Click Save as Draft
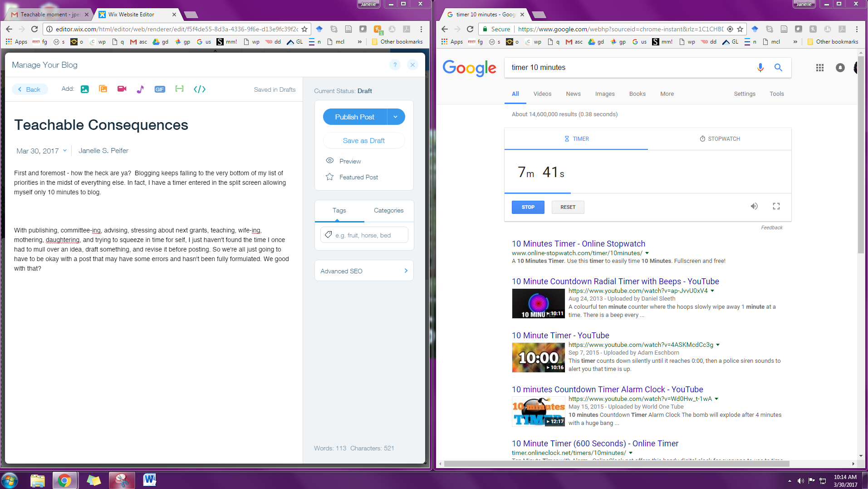This screenshot has height=489, width=868. [364, 141]
